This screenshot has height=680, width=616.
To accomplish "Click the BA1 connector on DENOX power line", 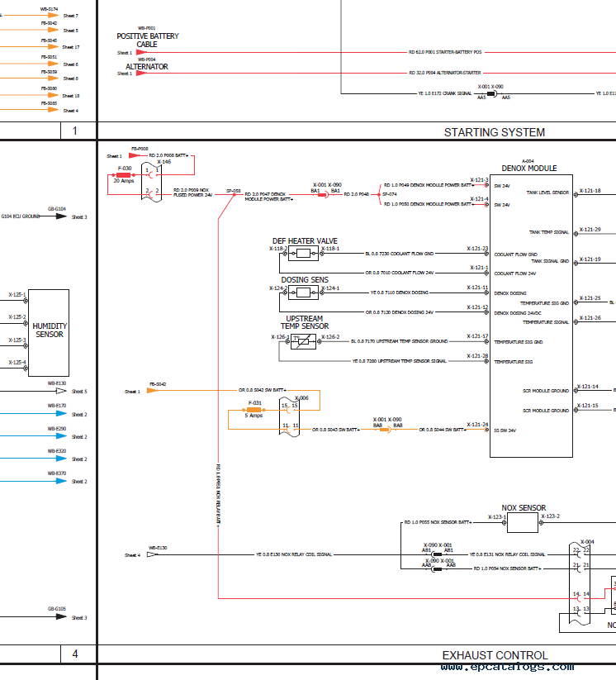I will click(x=323, y=195).
